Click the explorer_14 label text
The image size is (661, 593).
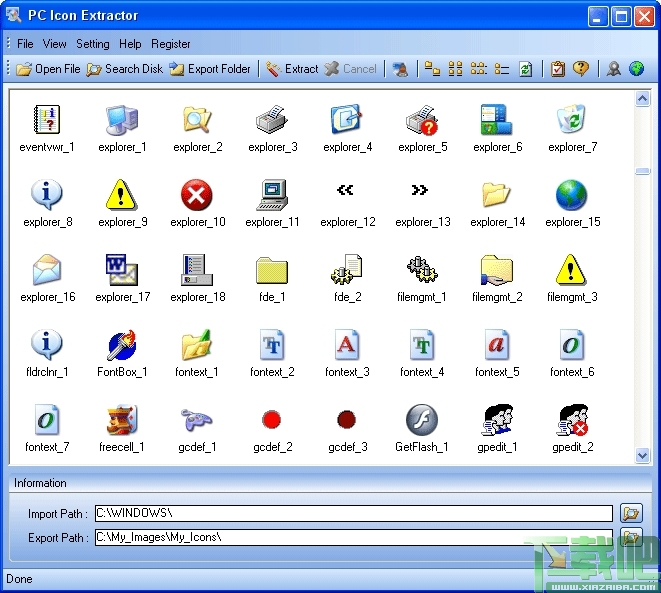click(x=497, y=222)
